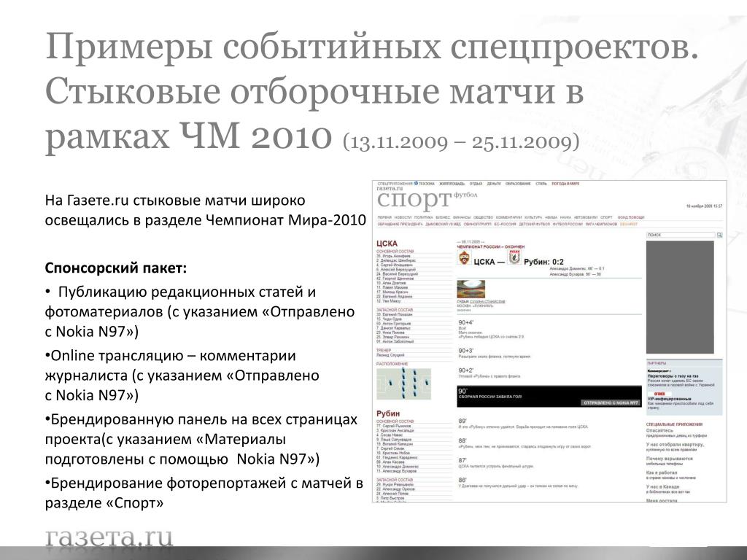Open the ОБЩЕСТВО menu item
747x560 pixels.
[483, 217]
